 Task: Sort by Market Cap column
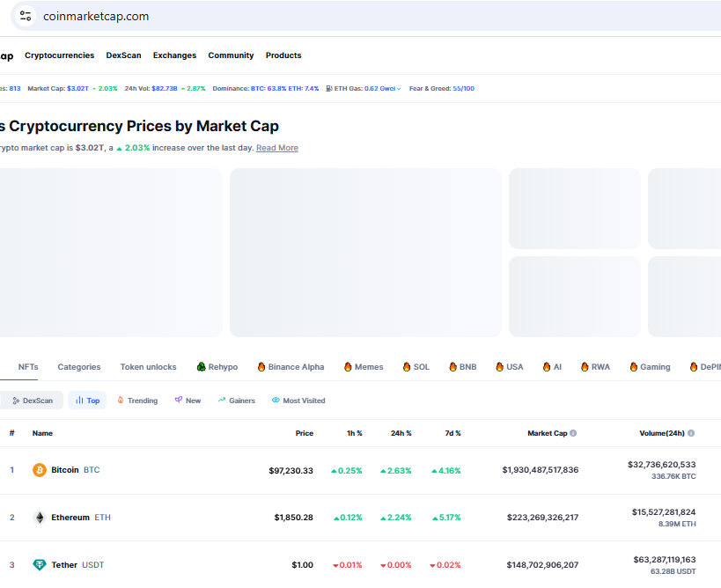pos(548,433)
